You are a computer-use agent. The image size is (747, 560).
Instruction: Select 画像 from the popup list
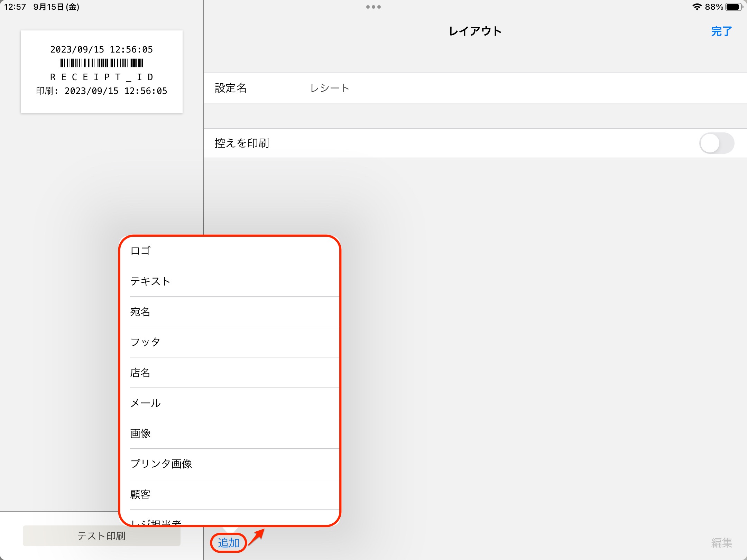point(230,433)
